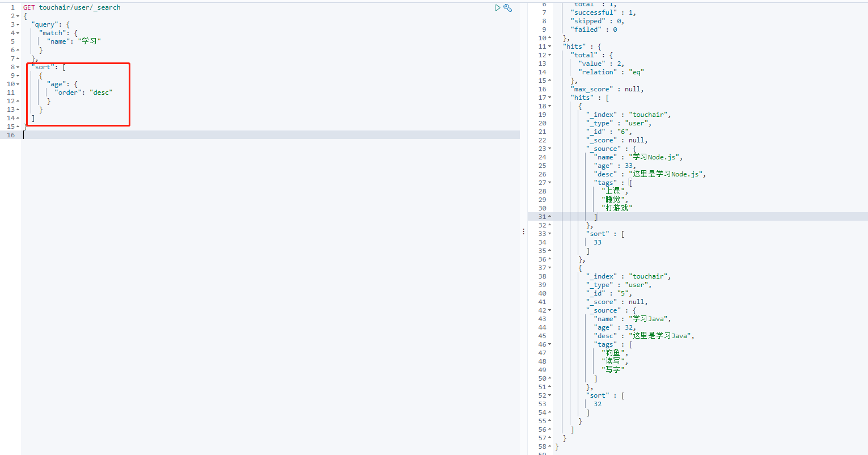
Task: Collapse the "match" block fold arrow on line 4
Action: 18,33
